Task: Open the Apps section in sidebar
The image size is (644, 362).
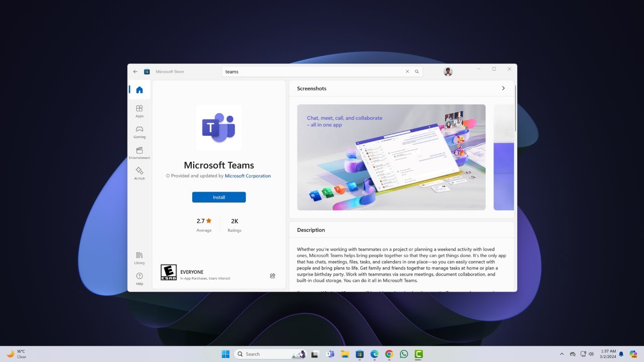Action: 139,111
